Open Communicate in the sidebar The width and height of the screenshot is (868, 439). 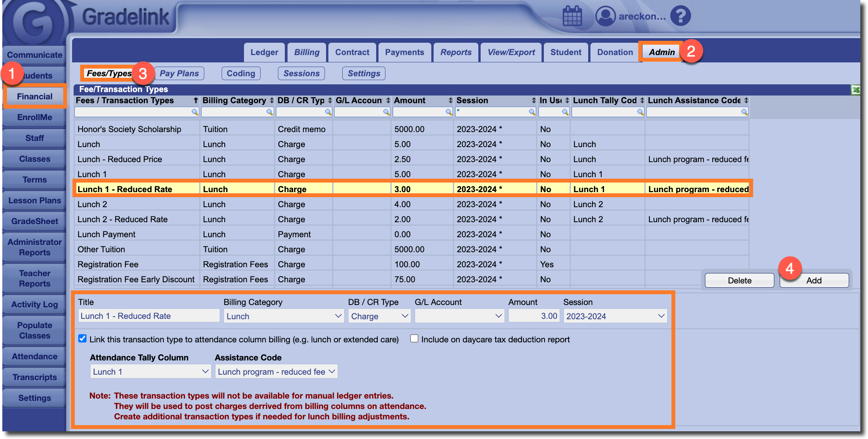click(x=35, y=55)
